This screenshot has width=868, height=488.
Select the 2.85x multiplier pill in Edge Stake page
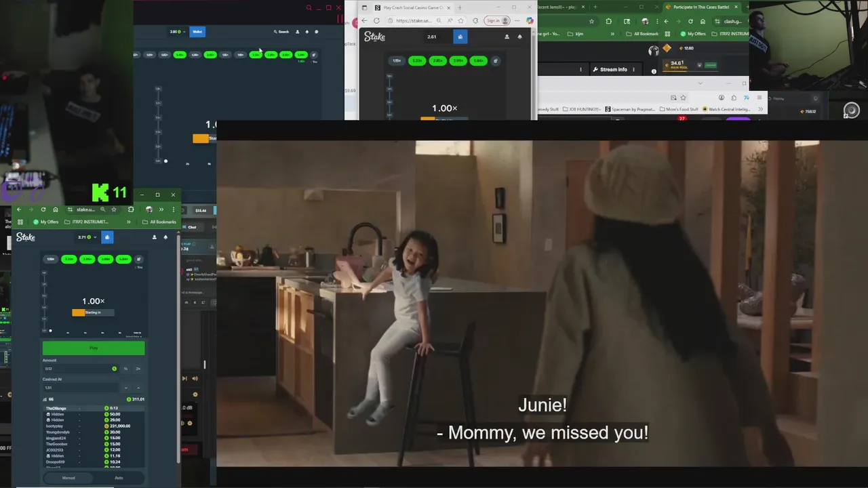(438, 61)
